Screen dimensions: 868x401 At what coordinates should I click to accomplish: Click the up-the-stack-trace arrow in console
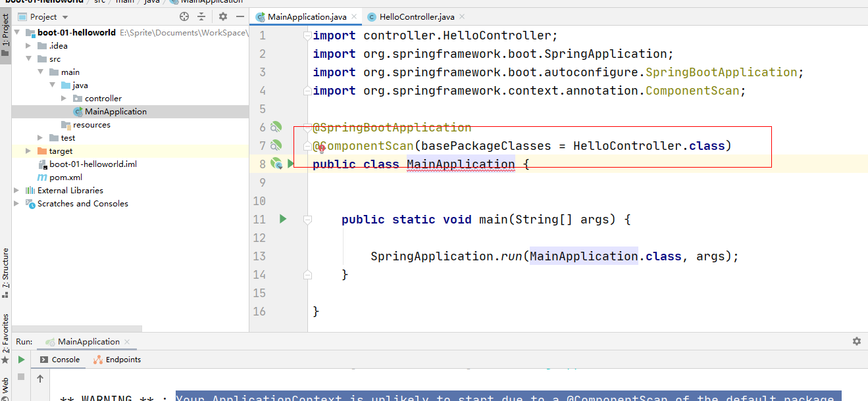[39, 377]
